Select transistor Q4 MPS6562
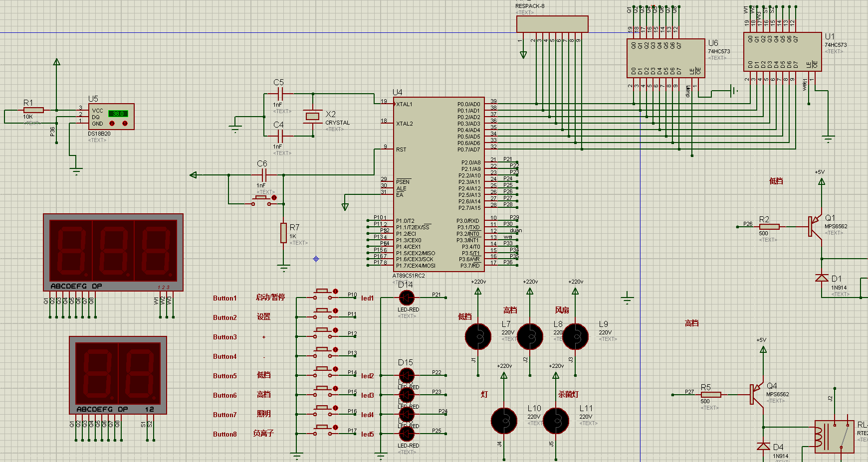 tap(758, 394)
